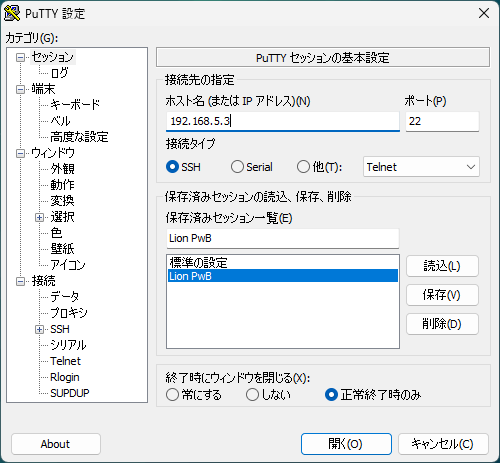Image resolution: width=500 pixels, height=463 pixels.
Task: Expand the 選択 tree node
Action: (39, 217)
